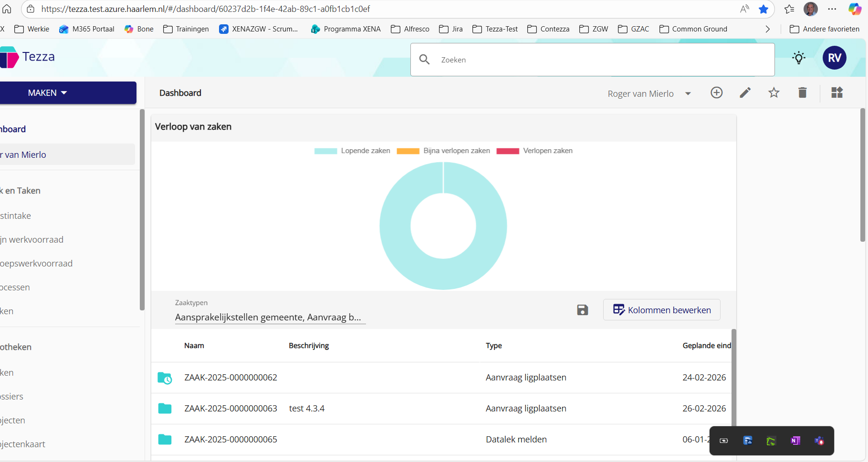Toggle the lightbulb theme icon
Image resolution: width=868 pixels, height=462 pixels.
pos(798,58)
